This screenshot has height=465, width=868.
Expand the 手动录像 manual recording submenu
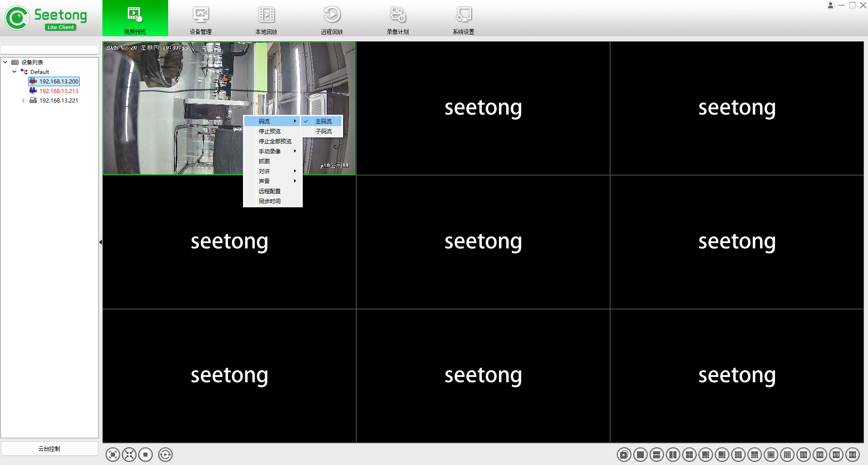pos(273,152)
